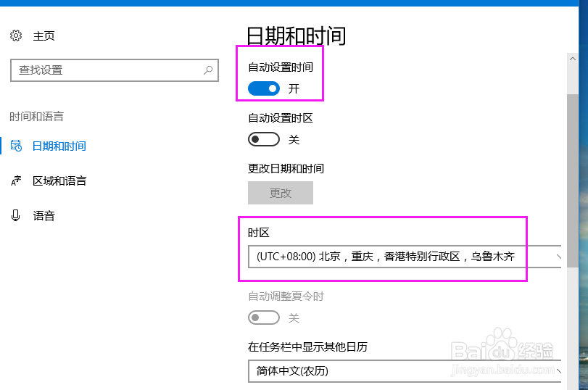Screen dimensions: 588x390
Task: Click the 在任务栏中显示其他日历 label
Action: [307, 347]
